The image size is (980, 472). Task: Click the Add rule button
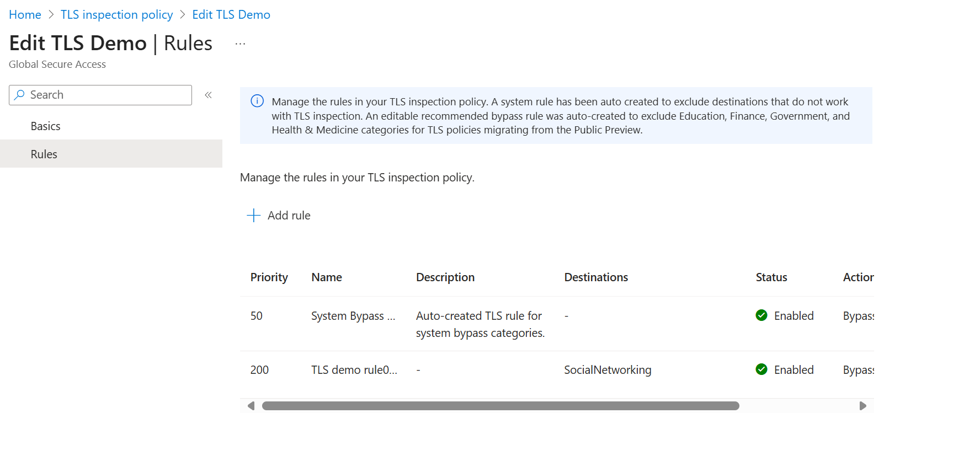(289, 216)
